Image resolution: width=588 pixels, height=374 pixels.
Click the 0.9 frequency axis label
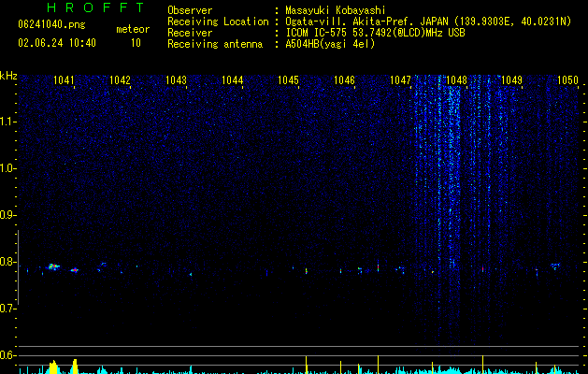click(x=7, y=215)
